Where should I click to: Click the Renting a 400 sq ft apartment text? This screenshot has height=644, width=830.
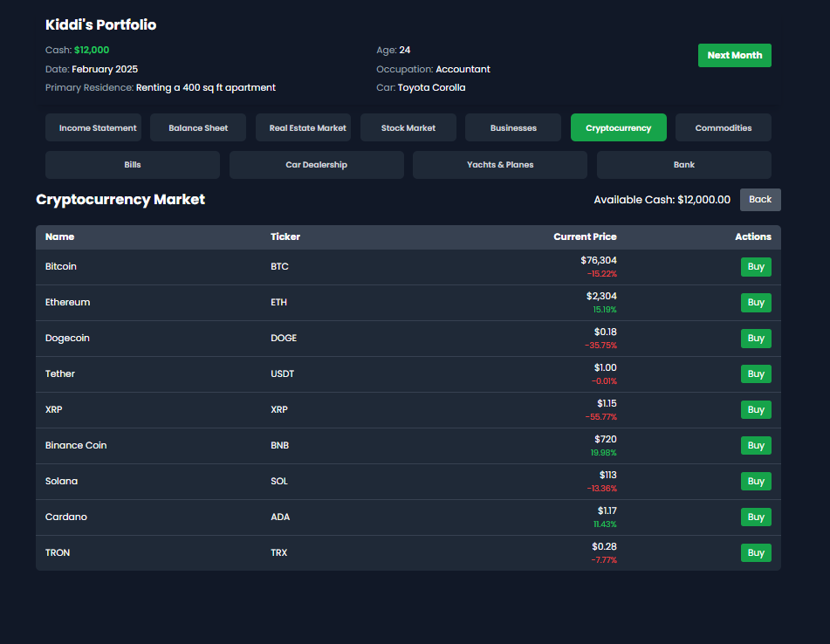pyautogui.click(x=206, y=88)
